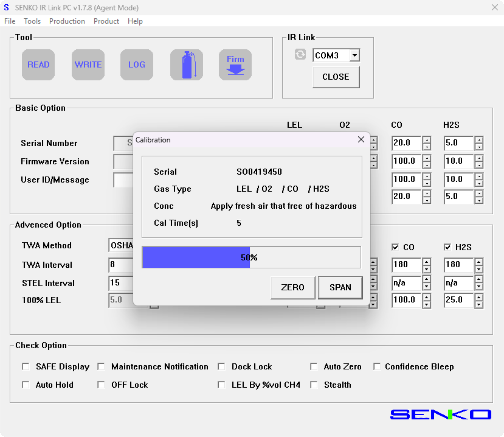Click the Firm firmware download icon
Viewport: 504px width, 437px height.
(235, 65)
